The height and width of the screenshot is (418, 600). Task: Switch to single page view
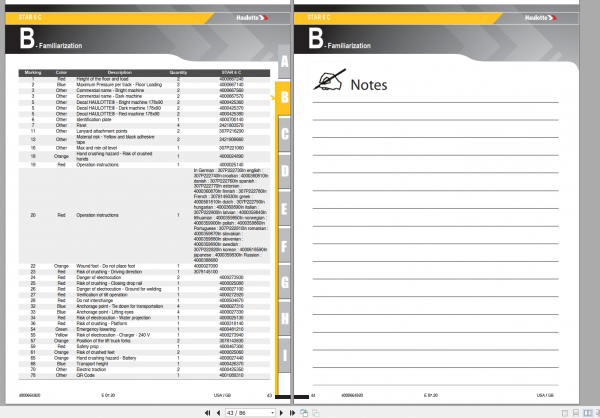pos(565,413)
